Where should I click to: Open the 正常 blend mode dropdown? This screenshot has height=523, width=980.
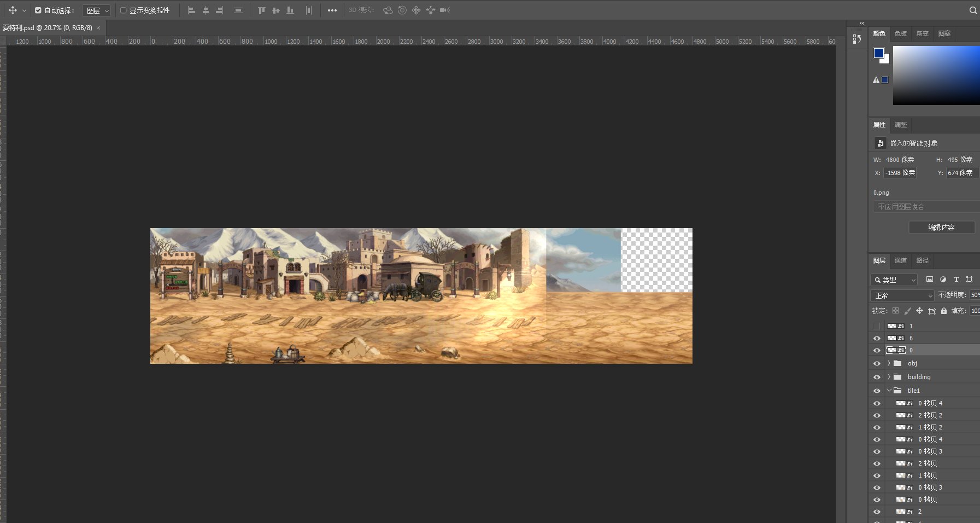coord(902,295)
